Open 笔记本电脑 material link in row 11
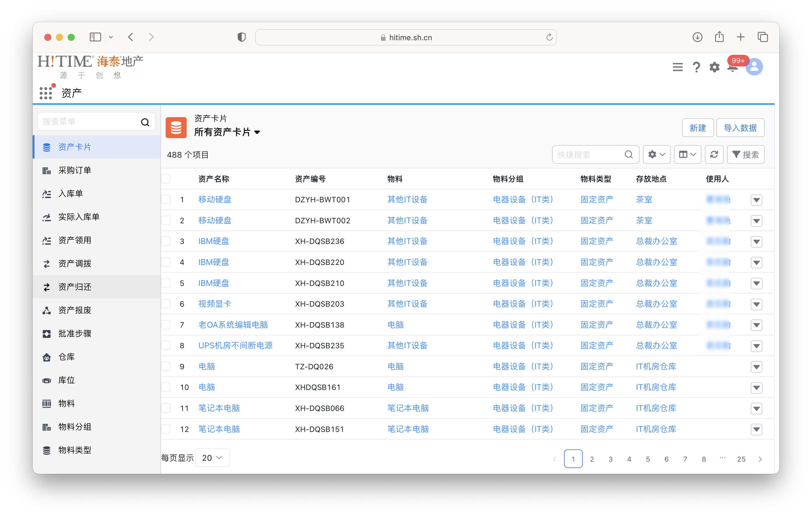 click(408, 408)
